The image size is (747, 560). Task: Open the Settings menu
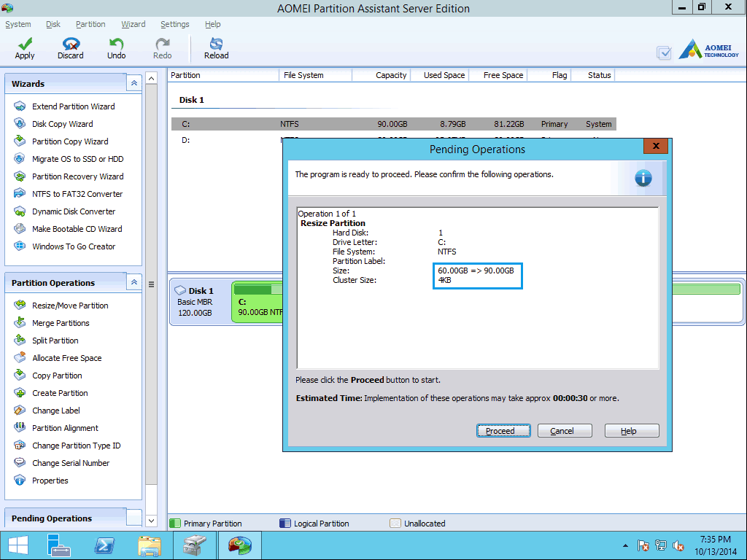pos(175,24)
